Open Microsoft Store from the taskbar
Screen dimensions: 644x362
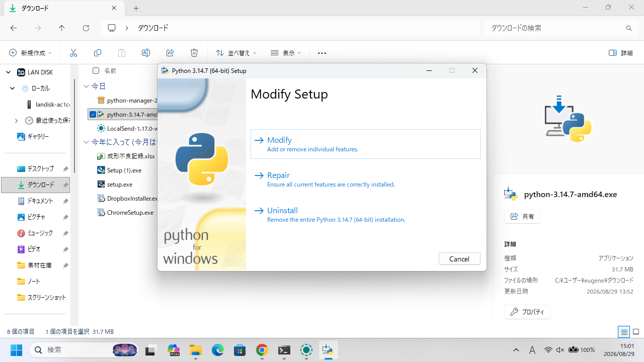(239, 350)
